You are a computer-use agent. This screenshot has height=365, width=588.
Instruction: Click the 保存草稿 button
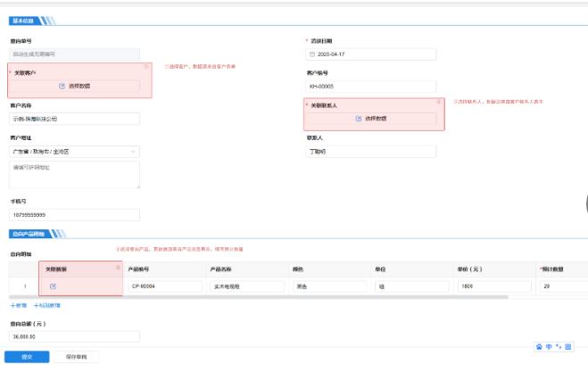coord(77,356)
